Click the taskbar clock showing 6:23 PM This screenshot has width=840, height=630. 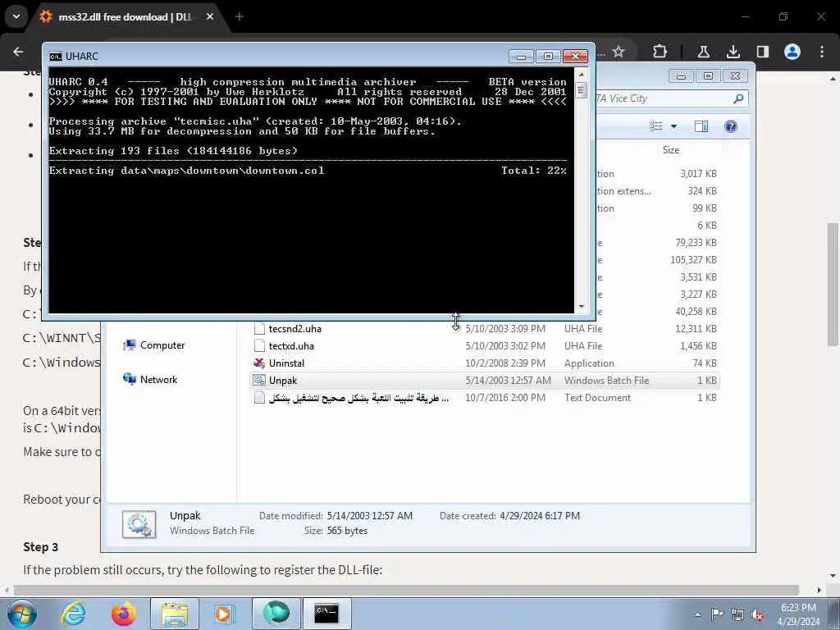(797, 614)
